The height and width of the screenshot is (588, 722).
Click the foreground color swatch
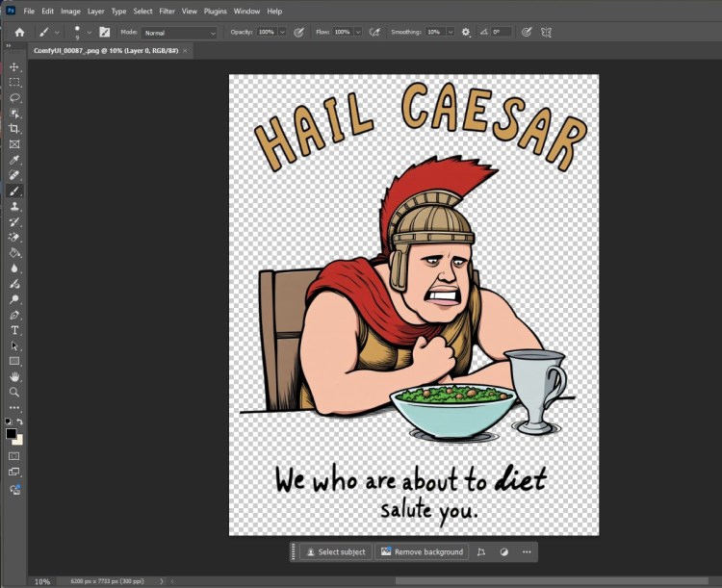pyautogui.click(x=12, y=433)
